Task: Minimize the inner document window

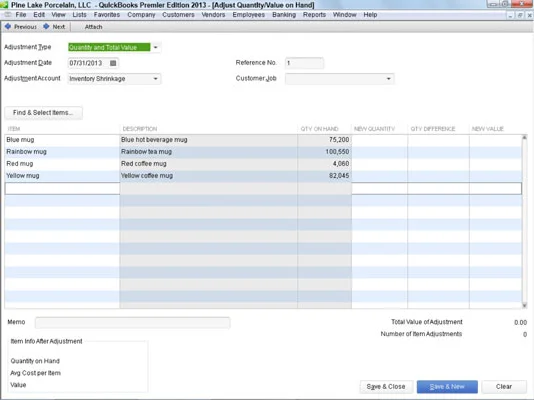Action: pos(511,15)
